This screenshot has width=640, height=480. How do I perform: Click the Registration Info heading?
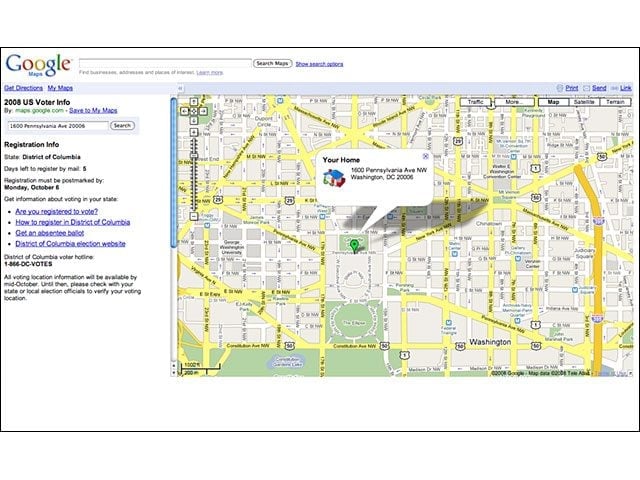[x=31, y=144]
